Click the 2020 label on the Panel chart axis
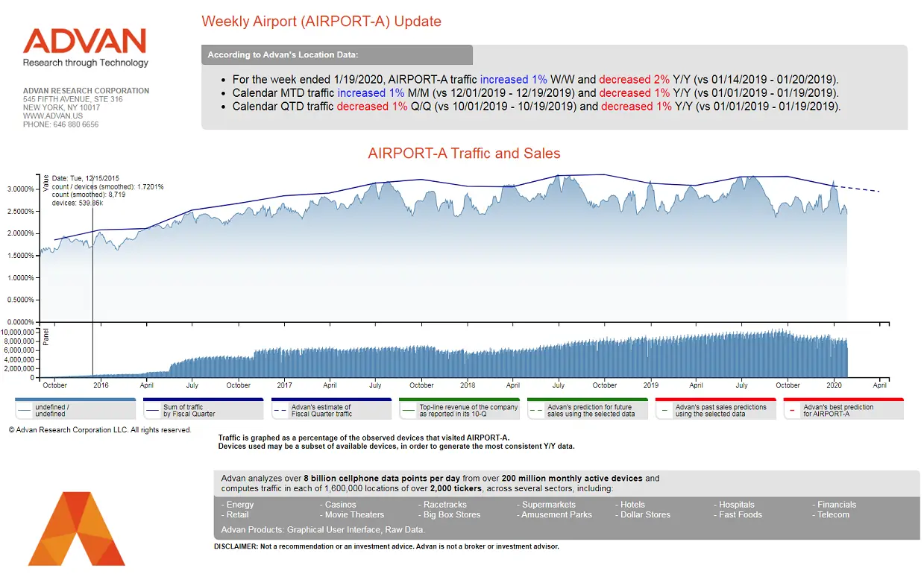The width and height of the screenshot is (924, 574). click(834, 386)
